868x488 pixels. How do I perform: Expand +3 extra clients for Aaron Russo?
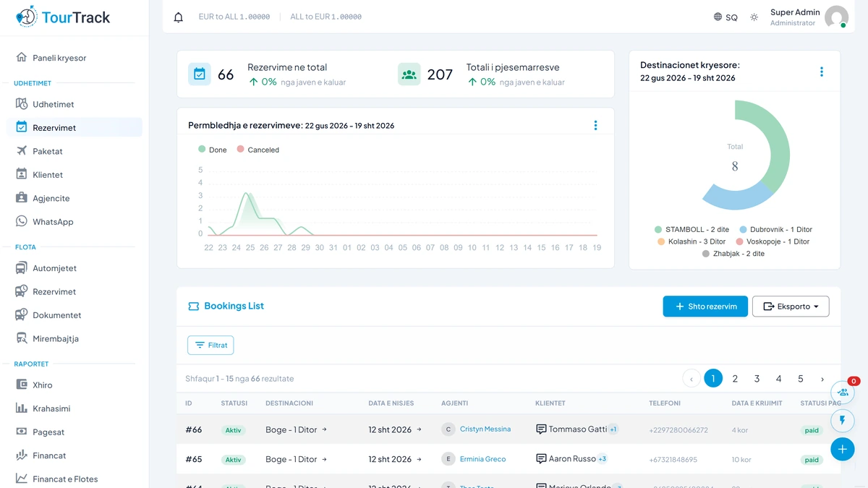(x=602, y=459)
